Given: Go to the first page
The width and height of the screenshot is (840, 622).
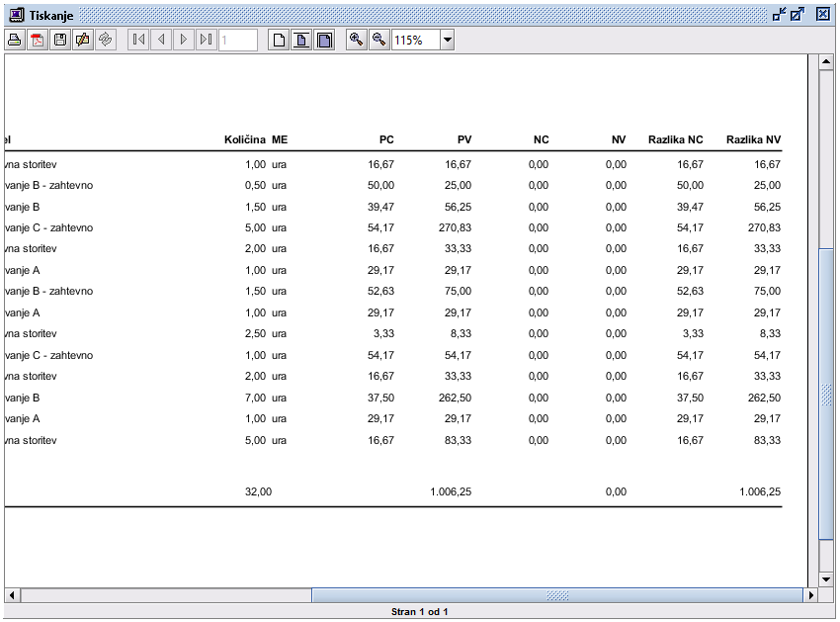Looking at the screenshot, I should pos(138,40).
